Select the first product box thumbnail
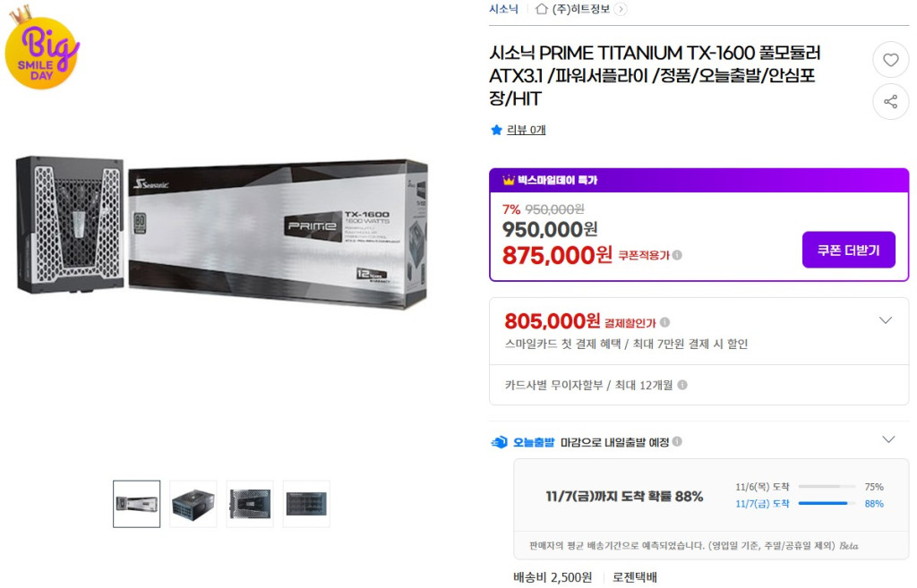The height and width of the screenshot is (588, 917). click(137, 504)
